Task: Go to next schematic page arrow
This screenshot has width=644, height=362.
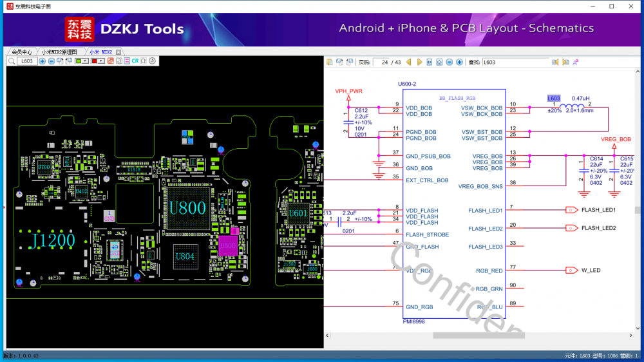Action: click(x=420, y=62)
